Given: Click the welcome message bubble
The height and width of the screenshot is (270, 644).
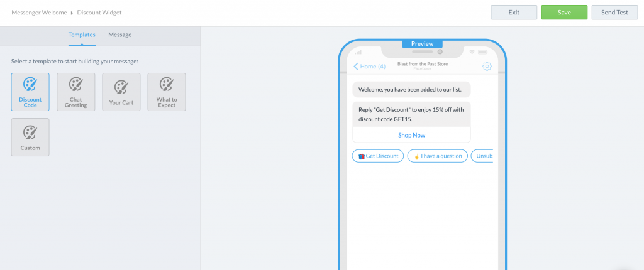Looking at the screenshot, I should [x=411, y=89].
